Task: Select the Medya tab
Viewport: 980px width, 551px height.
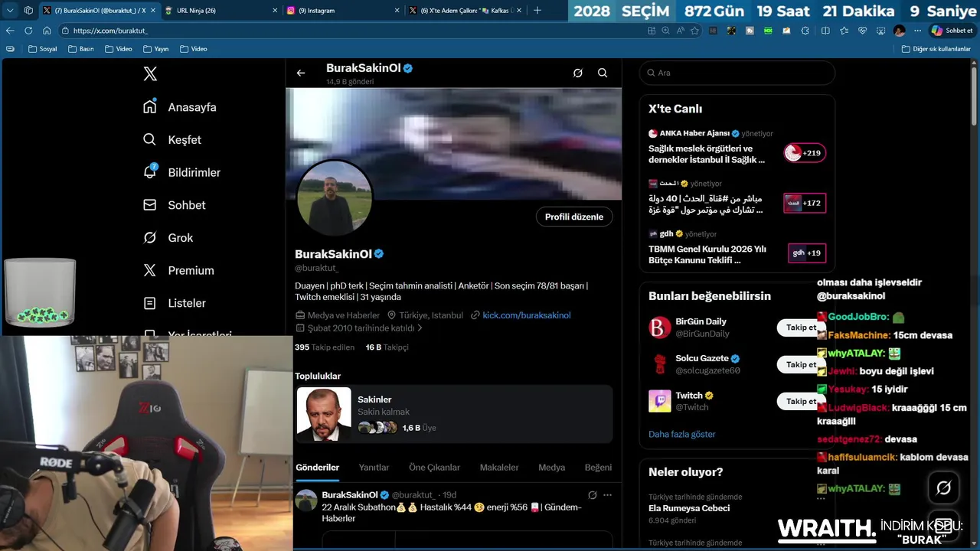Action: coord(551,468)
